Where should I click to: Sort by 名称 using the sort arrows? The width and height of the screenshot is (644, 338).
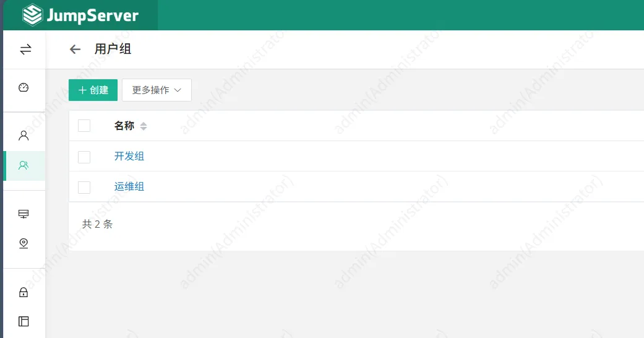tap(144, 126)
